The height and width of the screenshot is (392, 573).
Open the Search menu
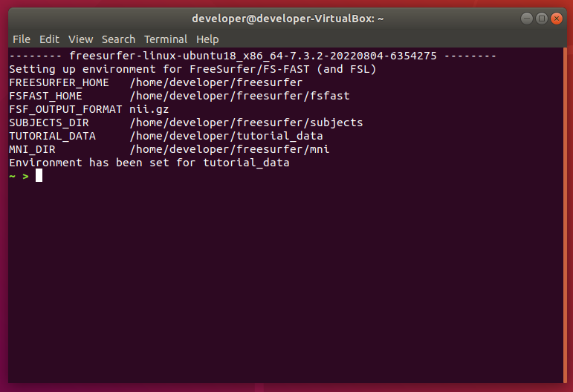point(118,39)
